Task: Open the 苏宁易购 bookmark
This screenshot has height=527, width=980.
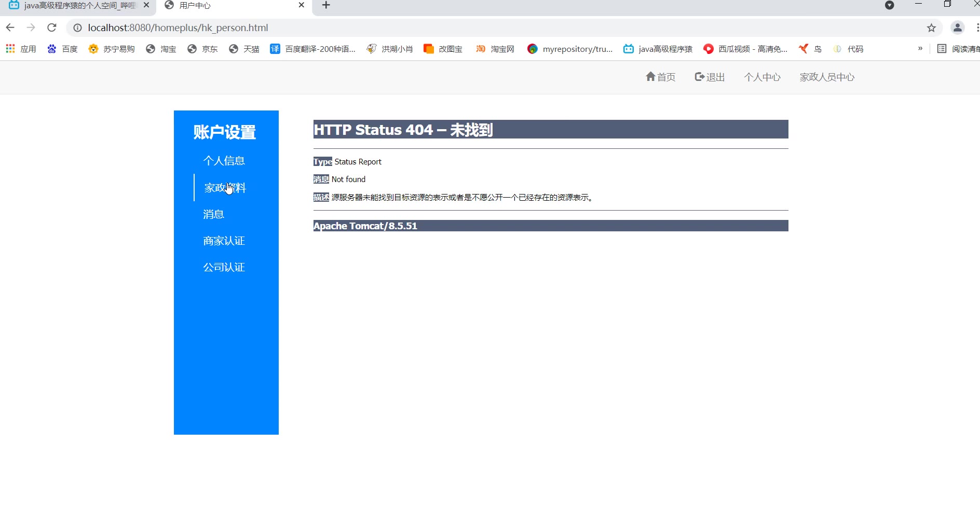Action: pyautogui.click(x=112, y=49)
